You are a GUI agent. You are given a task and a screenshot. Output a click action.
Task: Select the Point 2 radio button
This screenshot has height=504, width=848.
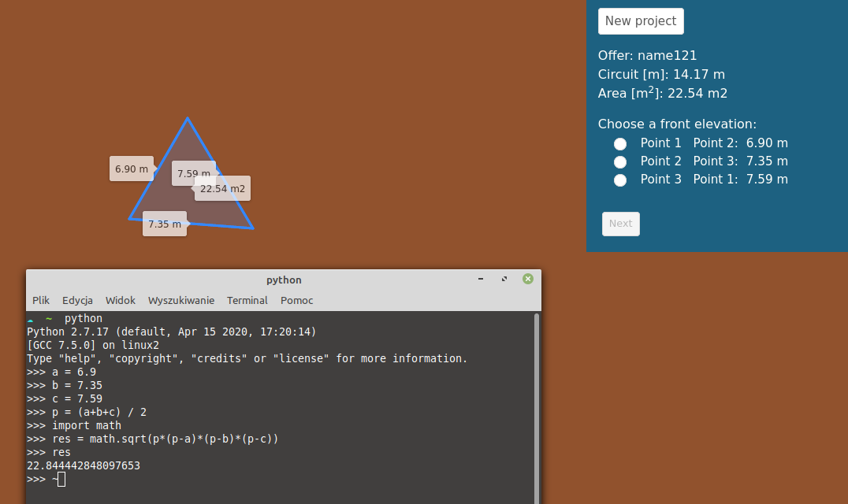click(x=620, y=161)
